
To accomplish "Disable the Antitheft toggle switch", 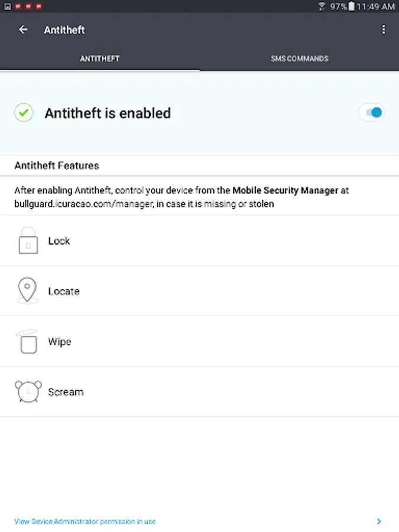I will point(372,113).
